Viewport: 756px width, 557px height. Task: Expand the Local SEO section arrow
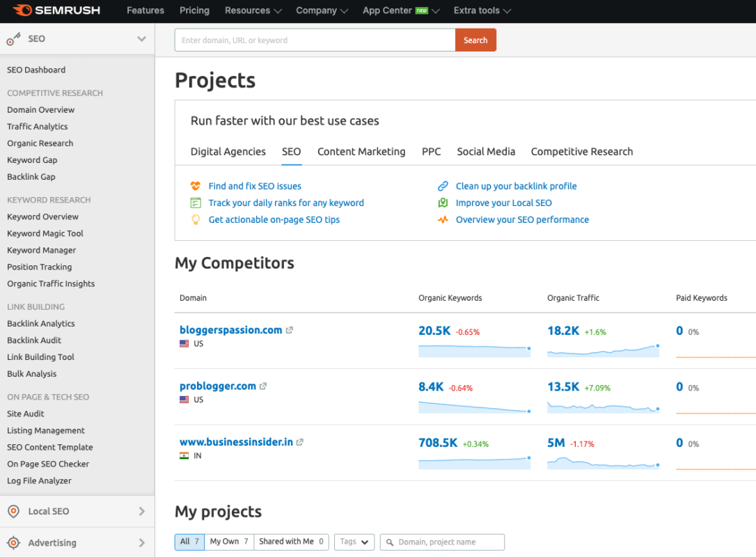pyautogui.click(x=142, y=511)
